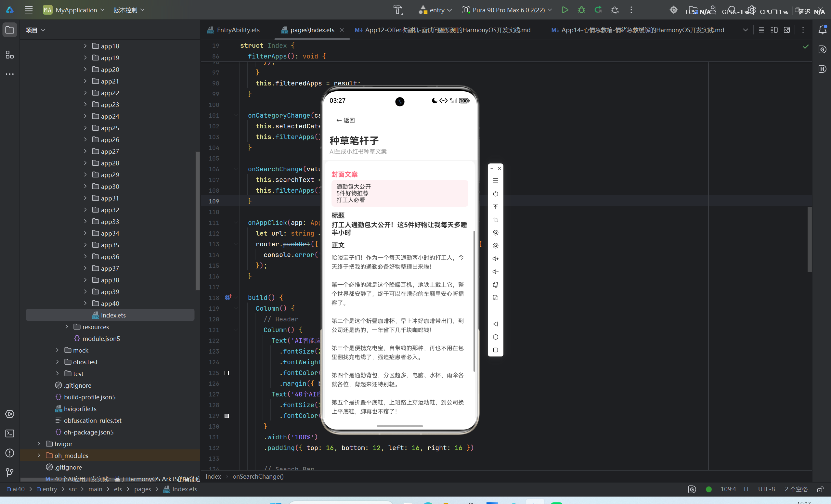The image size is (831, 504).
Task: Open settings gear in top toolbar
Action: pos(751,10)
